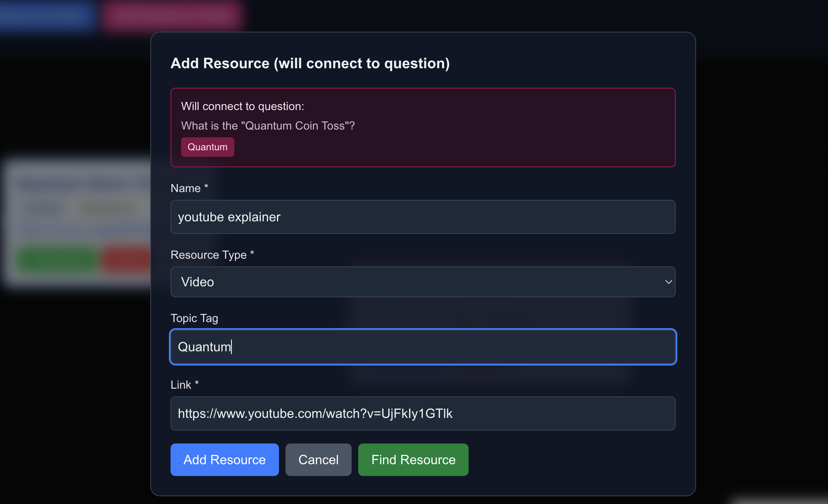Screen dimensions: 828x504
Task: Click the Name input containing "youtube explainer"
Action: click(422, 216)
